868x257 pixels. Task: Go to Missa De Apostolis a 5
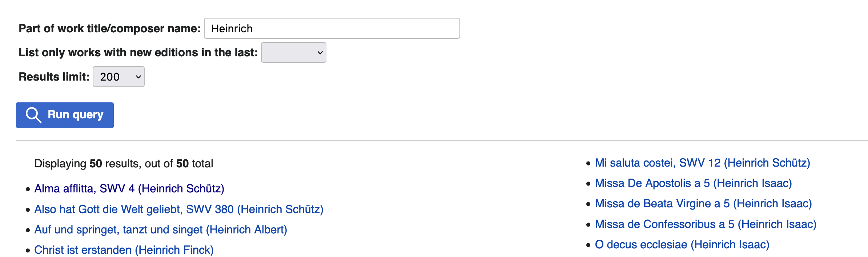693,183
